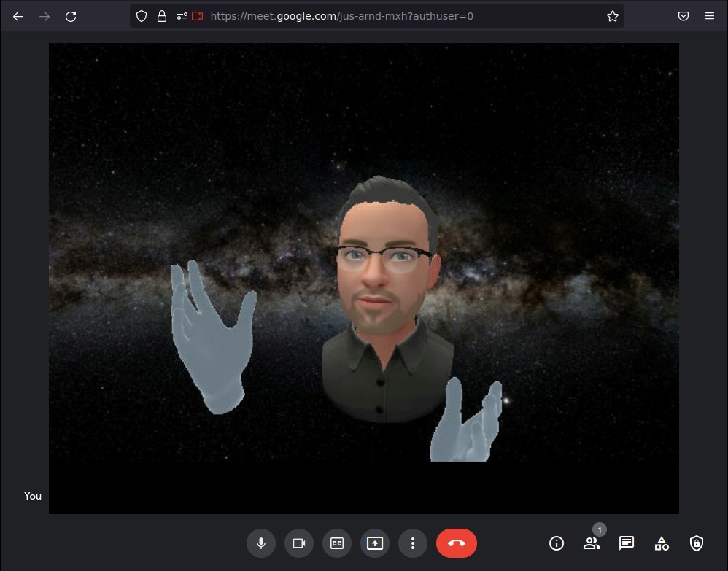The width and height of the screenshot is (728, 571).
Task: View site connection lock details
Action: 162,15
